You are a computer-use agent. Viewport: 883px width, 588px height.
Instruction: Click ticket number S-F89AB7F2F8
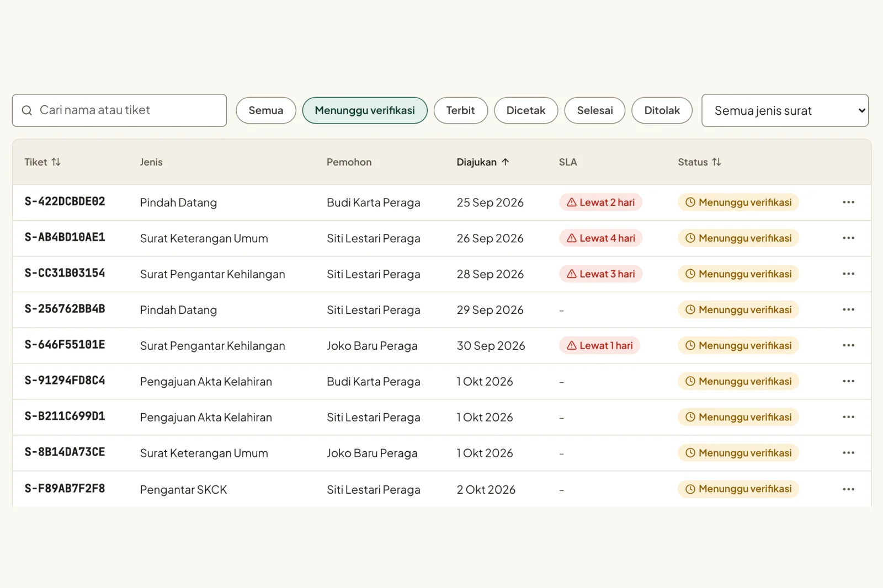[65, 489]
